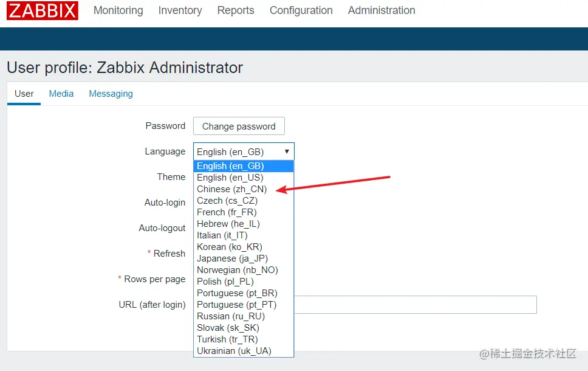
Task: Choose Russian (ru_RU) language option
Action: 244,316
